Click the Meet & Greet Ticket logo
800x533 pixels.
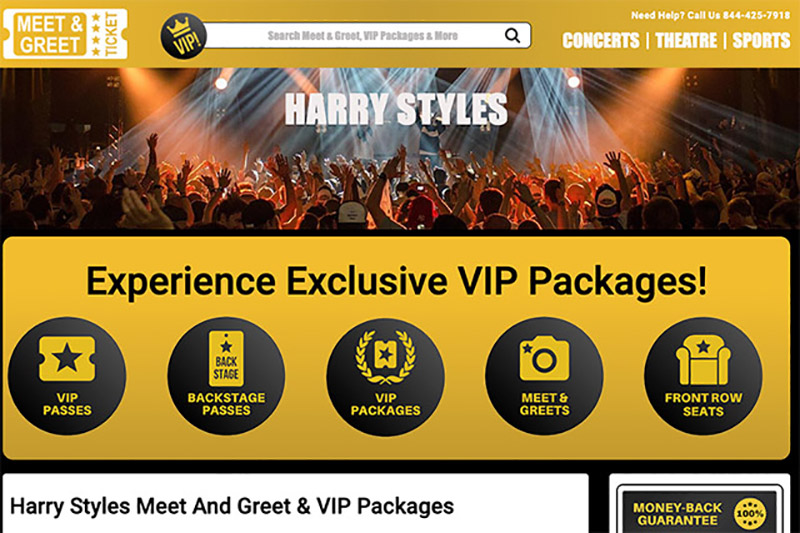[65, 34]
